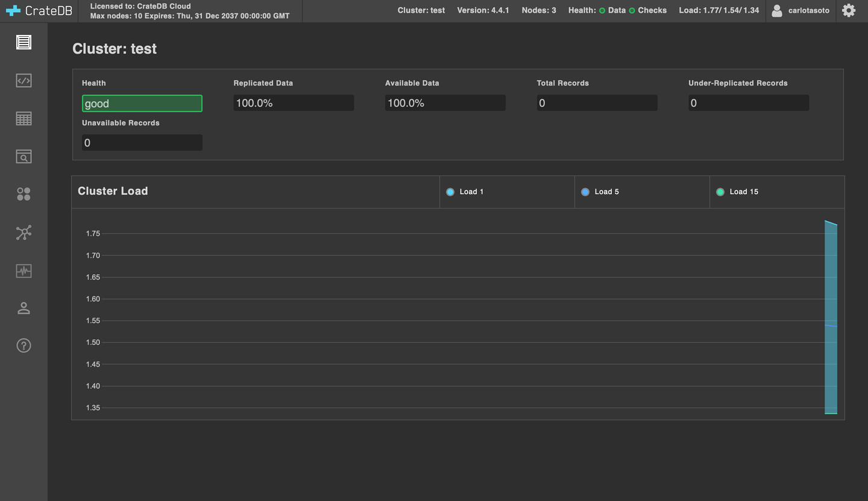Click the carlotasoto username

pyautogui.click(x=808, y=10)
